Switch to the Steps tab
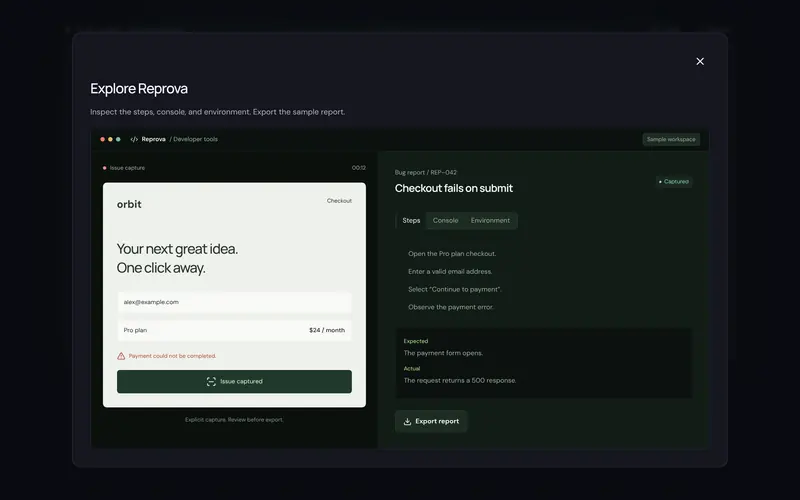The height and width of the screenshot is (500, 800). (411, 220)
